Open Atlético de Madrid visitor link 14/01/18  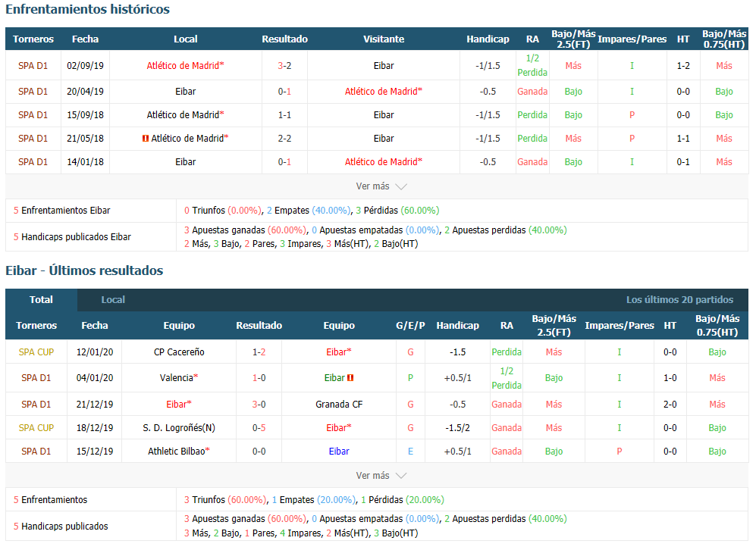pyautogui.click(x=383, y=162)
